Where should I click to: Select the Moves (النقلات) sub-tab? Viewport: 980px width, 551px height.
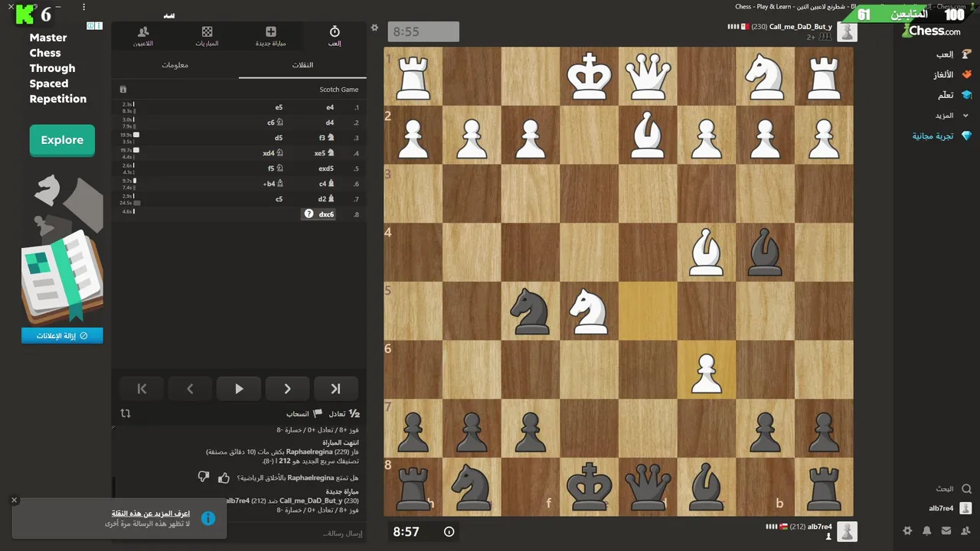click(302, 65)
